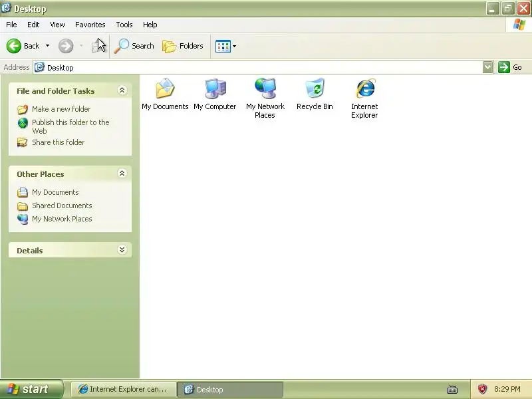Click Publish this folder to the Web link

tap(70, 126)
